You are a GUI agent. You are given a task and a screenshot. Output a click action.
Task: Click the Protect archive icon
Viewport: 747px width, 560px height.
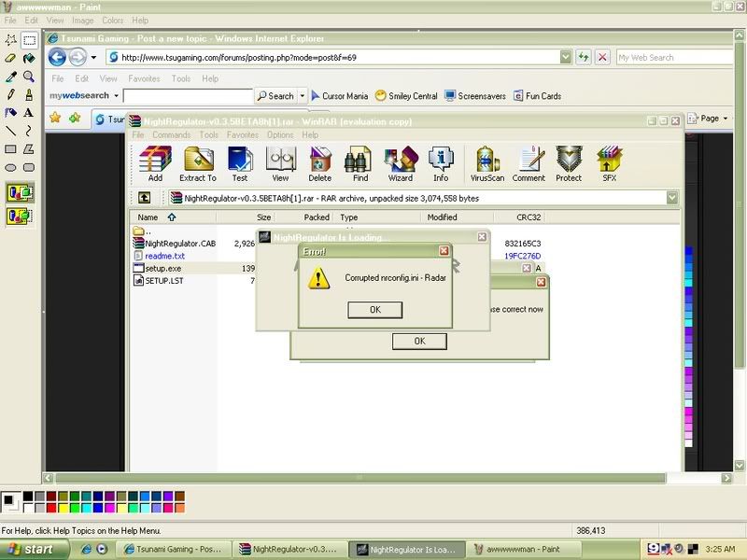click(x=569, y=164)
